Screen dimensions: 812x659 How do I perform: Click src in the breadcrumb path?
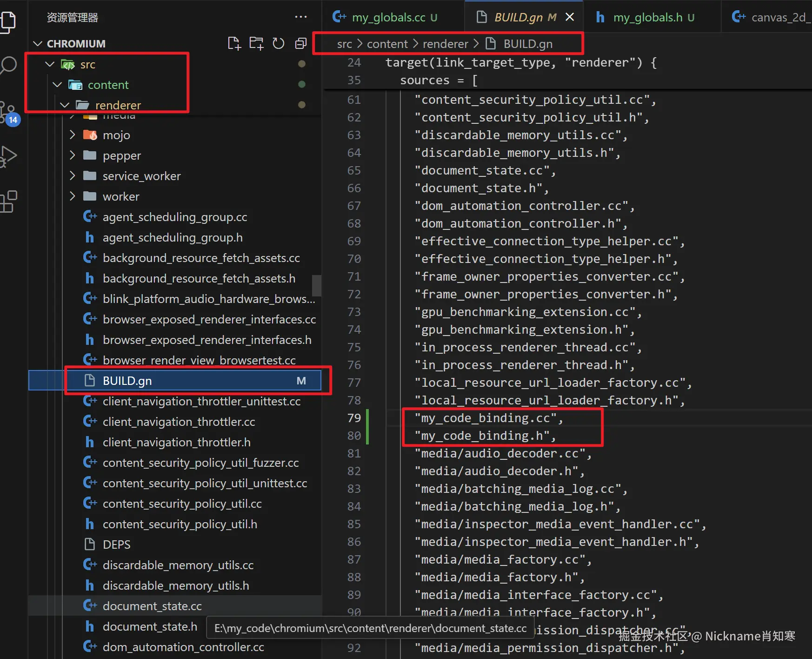point(344,44)
